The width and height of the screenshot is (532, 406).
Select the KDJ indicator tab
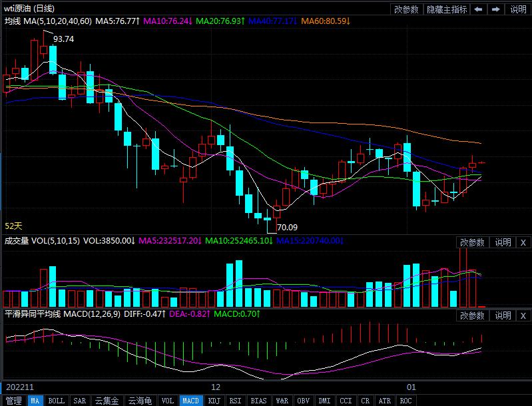(x=214, y=401)
